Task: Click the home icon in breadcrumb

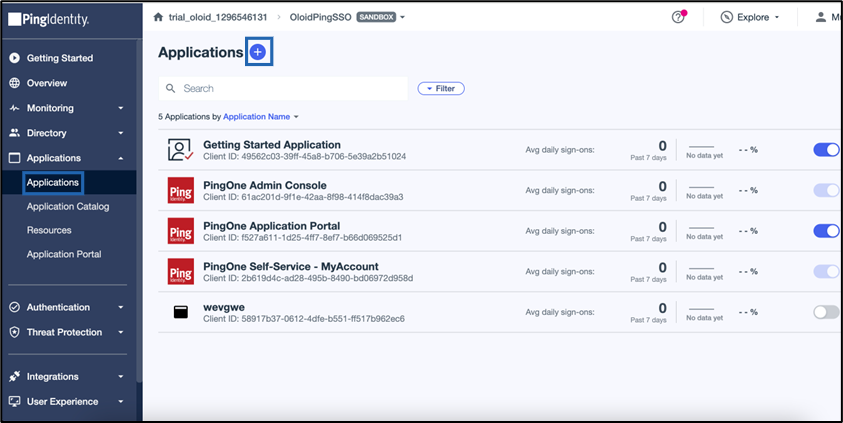Action: click(158, 17)
